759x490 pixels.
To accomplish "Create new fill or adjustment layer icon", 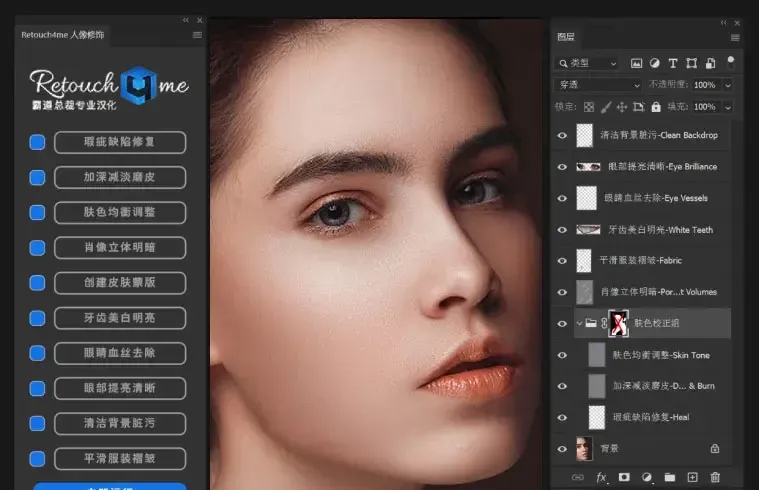I will tap(647, 477).
